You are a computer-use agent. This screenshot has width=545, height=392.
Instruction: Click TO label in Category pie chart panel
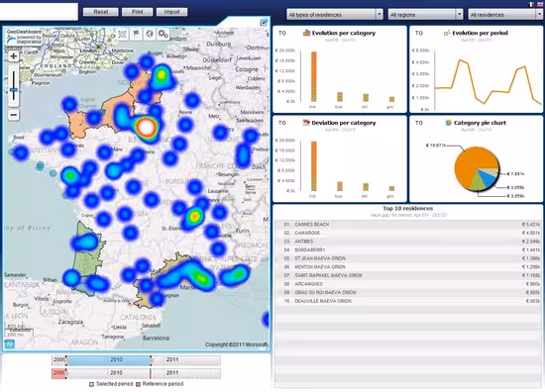[x=419, y=123]
